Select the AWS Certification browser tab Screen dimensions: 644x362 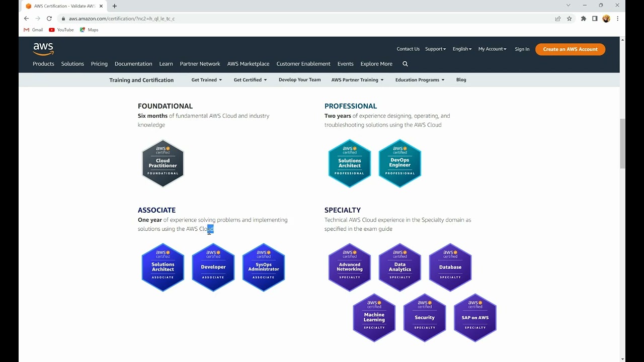(x=64, y=6)
